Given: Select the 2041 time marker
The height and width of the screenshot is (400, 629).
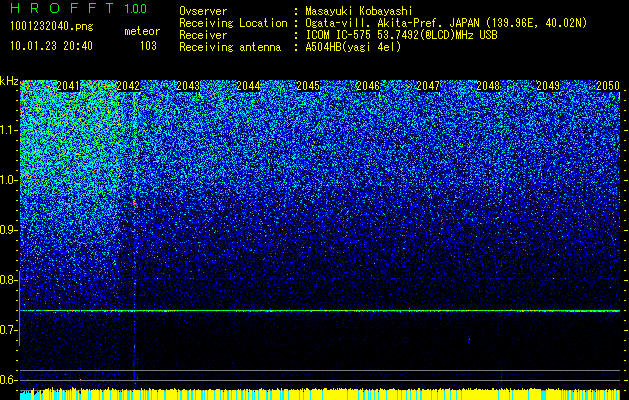Looking at the screenshot, I should click(x=69, y=86).
